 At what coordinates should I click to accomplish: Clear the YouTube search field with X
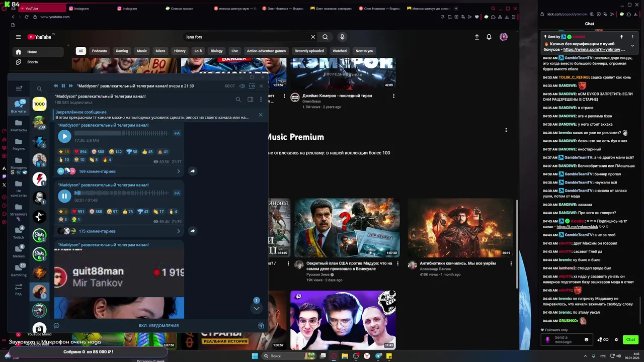[313, 37]
